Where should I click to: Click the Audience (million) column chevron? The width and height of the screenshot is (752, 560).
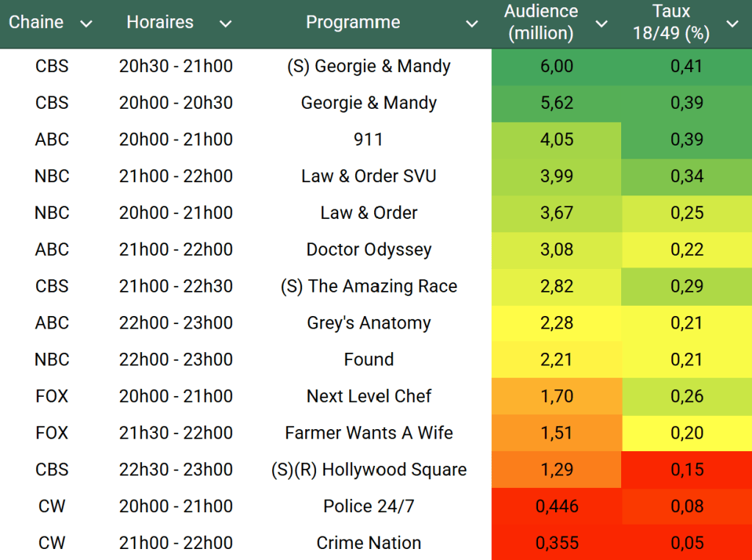click(x=601, y=24)
